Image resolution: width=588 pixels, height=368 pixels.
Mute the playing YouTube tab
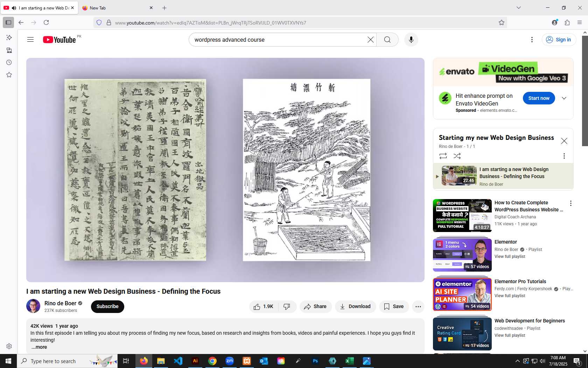coord(14,8)
